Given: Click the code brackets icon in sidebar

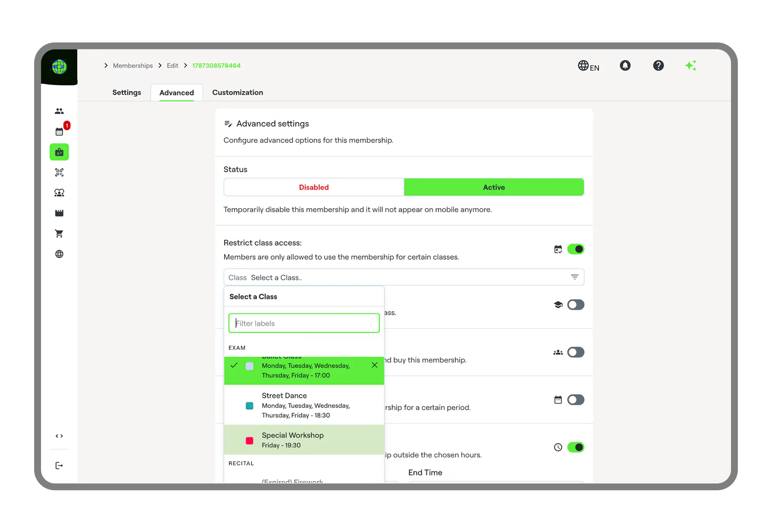Looking at the screenshot, I should [59, 436].
